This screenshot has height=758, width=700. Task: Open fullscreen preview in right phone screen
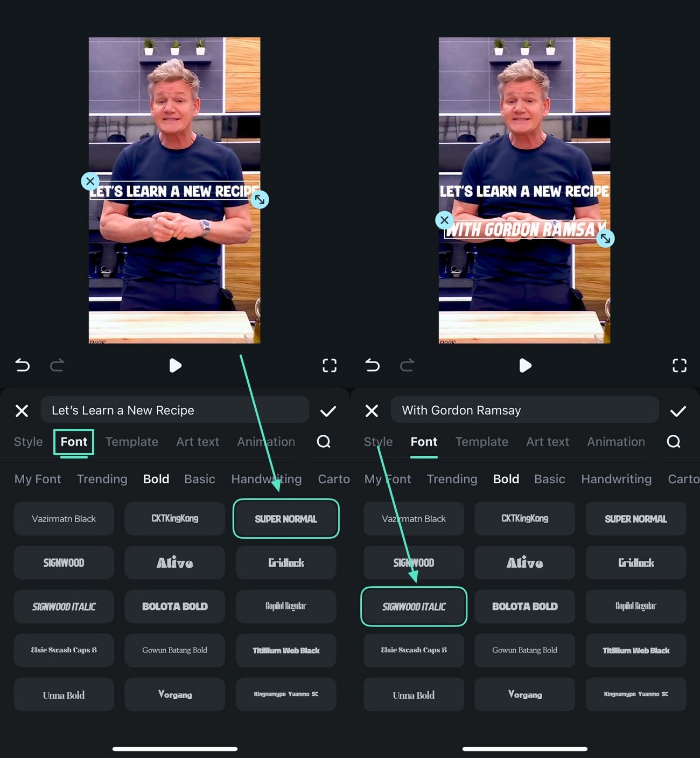pyautogui.click(x=680, y=366)
